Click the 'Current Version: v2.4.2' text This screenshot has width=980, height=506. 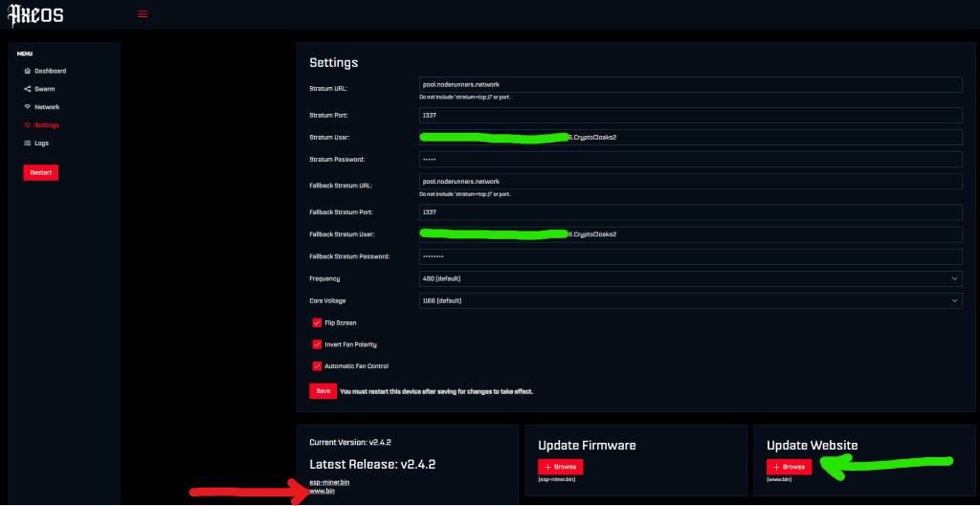click(350, 442)
